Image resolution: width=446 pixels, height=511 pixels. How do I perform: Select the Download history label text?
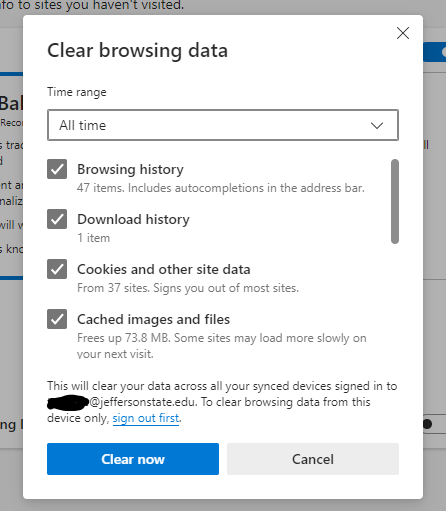pos(133,219)
